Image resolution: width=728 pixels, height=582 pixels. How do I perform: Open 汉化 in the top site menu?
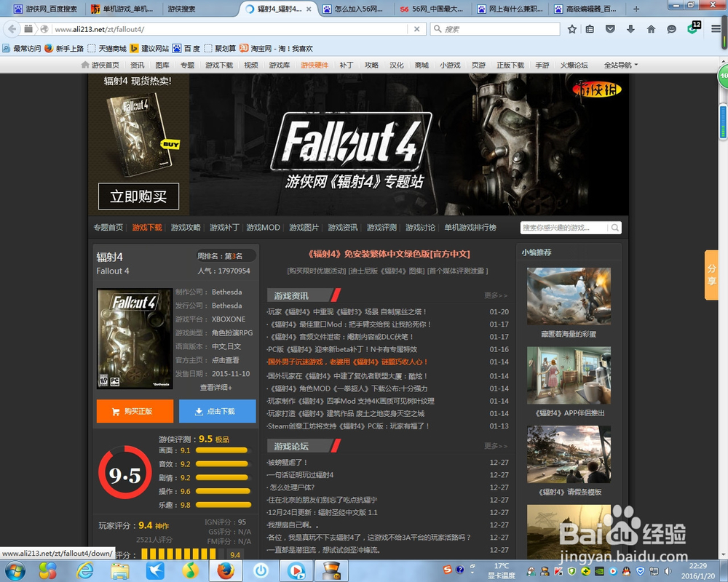(x=397, y=65)
